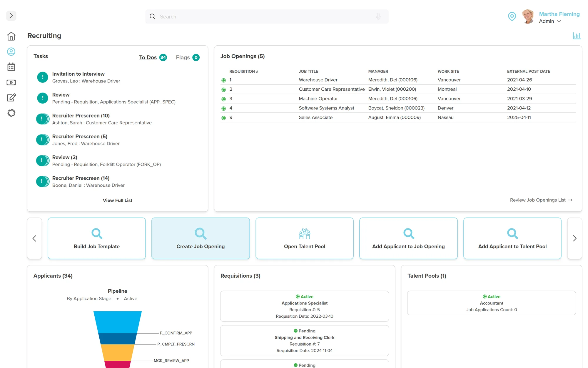
Task: Switch to the Flags tab
Action: (x=188, y=57)
